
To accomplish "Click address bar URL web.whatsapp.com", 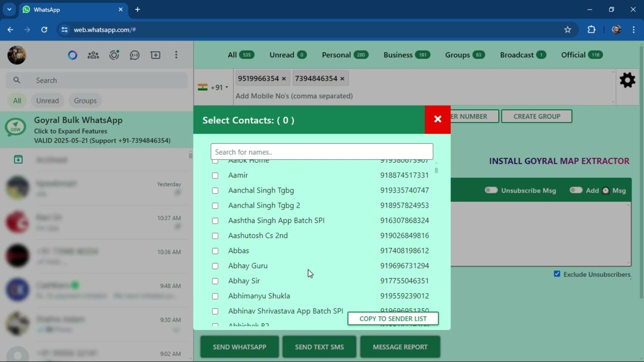I will (105, 30).
